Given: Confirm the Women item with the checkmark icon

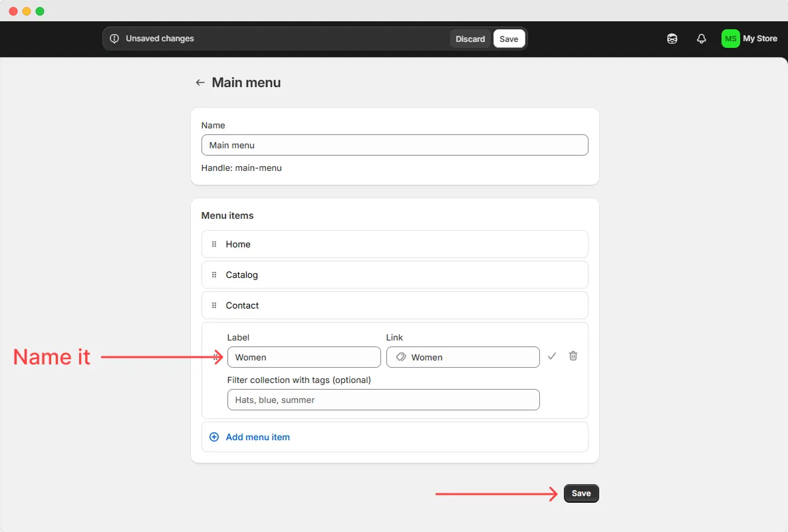Looking at the screenshot, I should (552, 356).
